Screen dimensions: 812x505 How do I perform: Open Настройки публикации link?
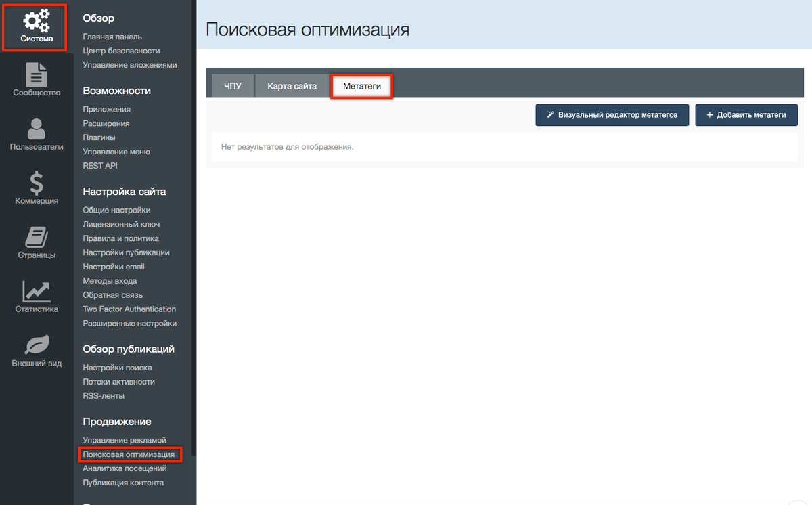(126, 252)
